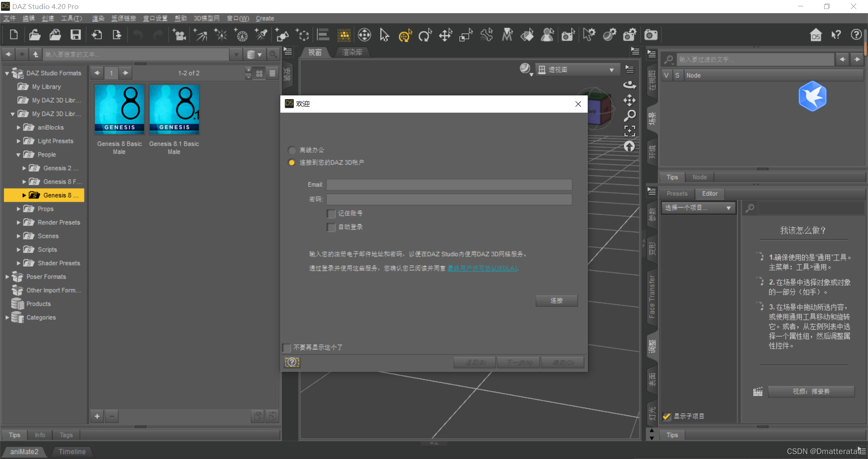Switch to the Timeline tab
The image size is (868, 459).
click(72, 452)
